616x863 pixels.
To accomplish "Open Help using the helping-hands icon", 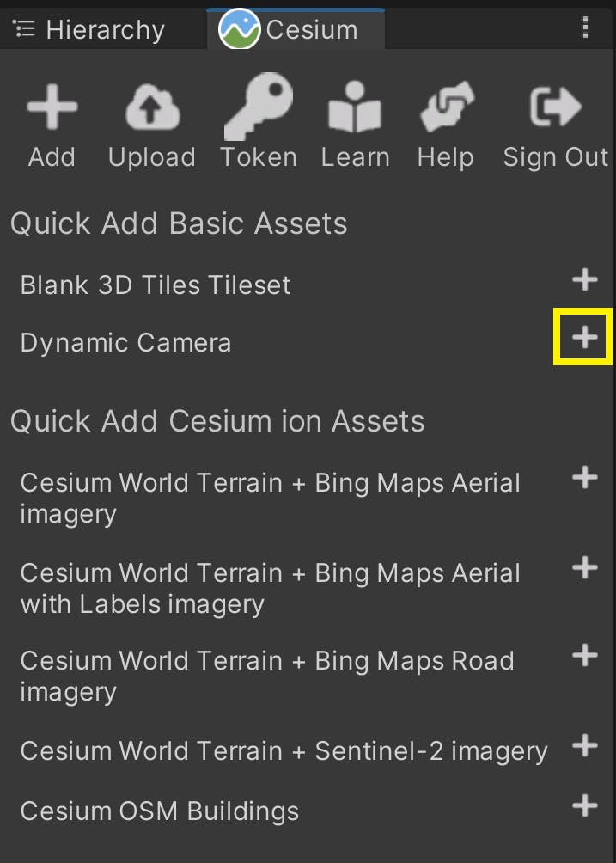I will [445, 107].
